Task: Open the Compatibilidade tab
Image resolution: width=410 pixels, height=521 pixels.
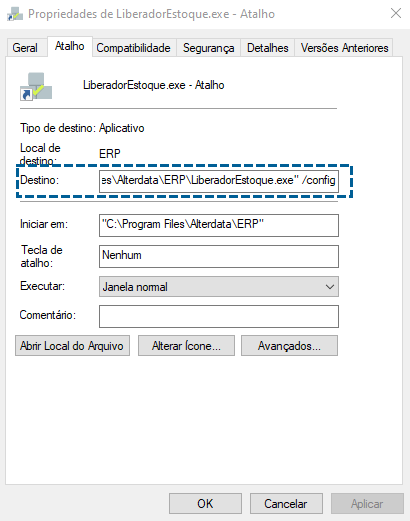Action: [133, 48]
